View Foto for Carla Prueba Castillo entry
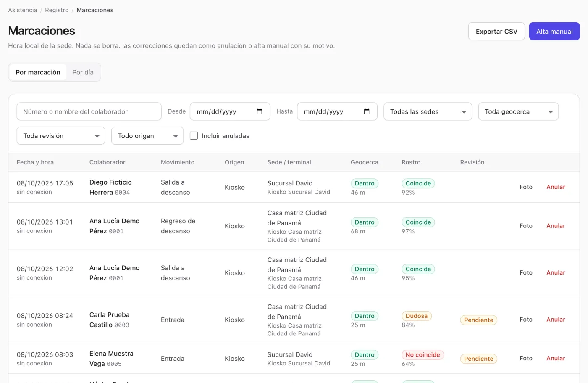 click(x=526, y=320)
